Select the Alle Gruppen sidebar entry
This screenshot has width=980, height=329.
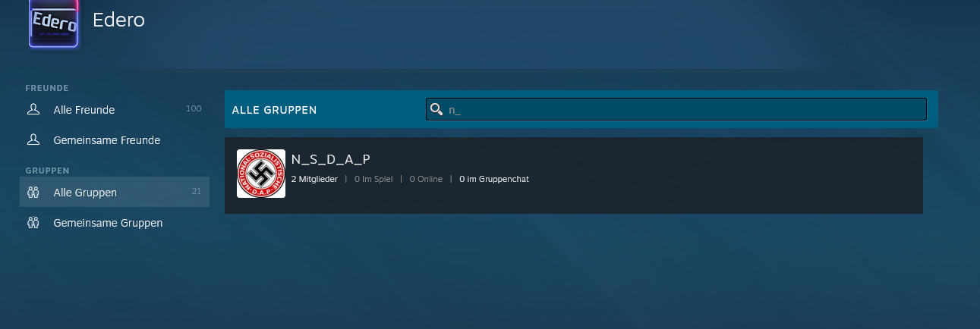[x=115, y=193]
